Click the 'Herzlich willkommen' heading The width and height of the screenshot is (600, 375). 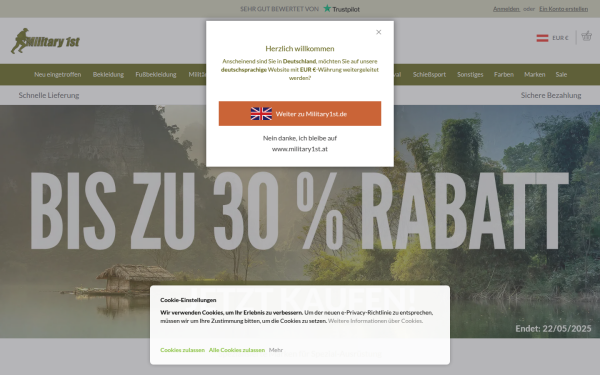300,49
